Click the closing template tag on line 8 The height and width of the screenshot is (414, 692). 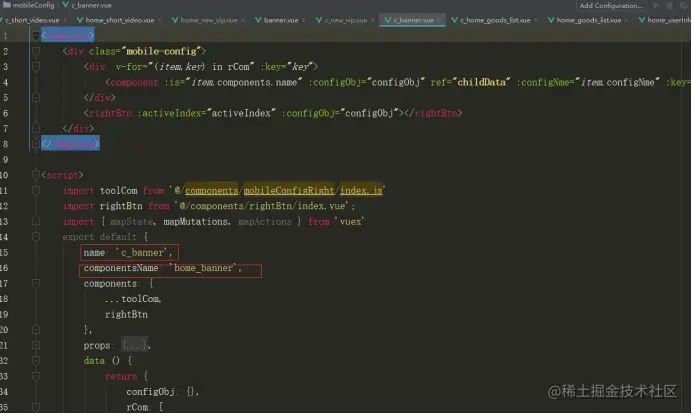click(70, 144)
